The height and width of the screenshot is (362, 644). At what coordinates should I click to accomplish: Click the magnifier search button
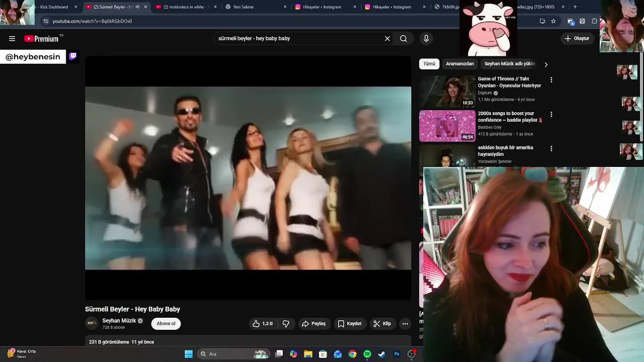point(404,39)
